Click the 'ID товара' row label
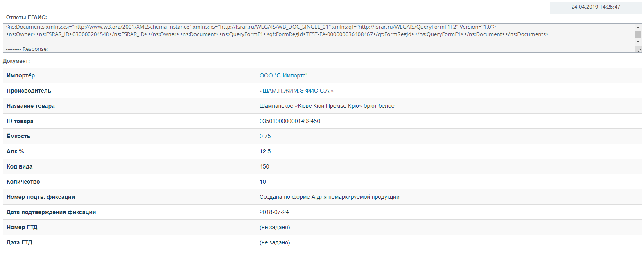 20,121
